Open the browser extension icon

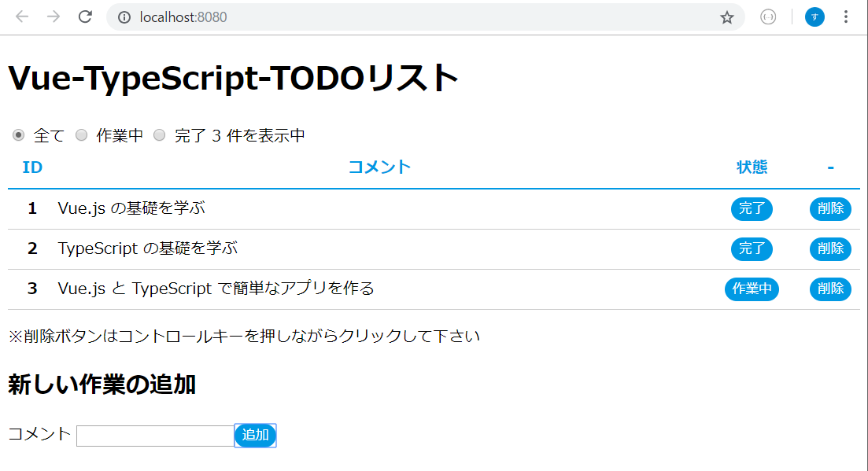click(x=768, y=17)
